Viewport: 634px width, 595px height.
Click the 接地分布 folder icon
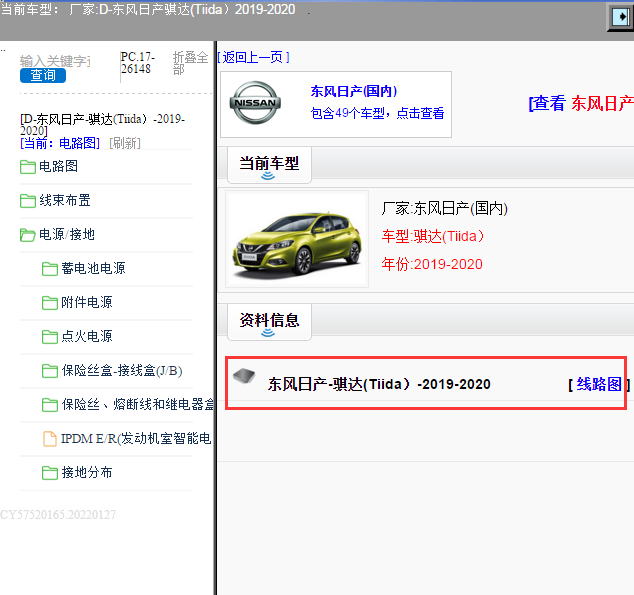click(50, 473)
